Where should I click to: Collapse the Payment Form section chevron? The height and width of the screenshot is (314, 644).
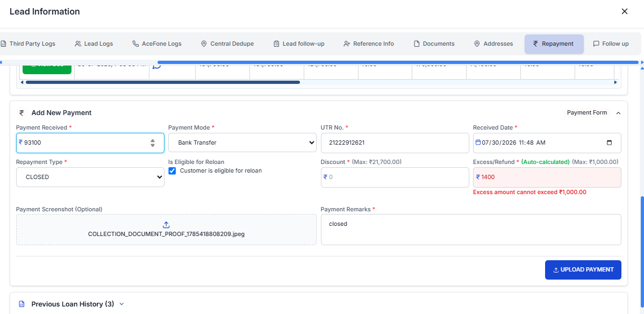[618, 112]
